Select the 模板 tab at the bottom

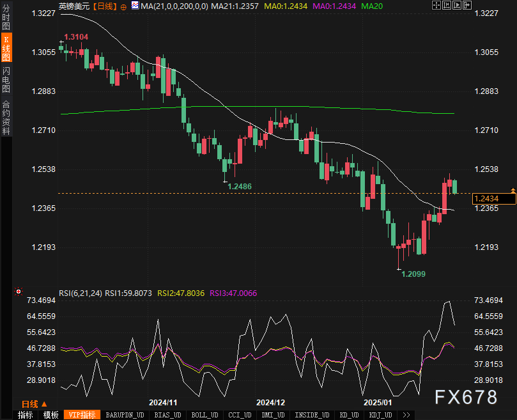coord(50,415)
